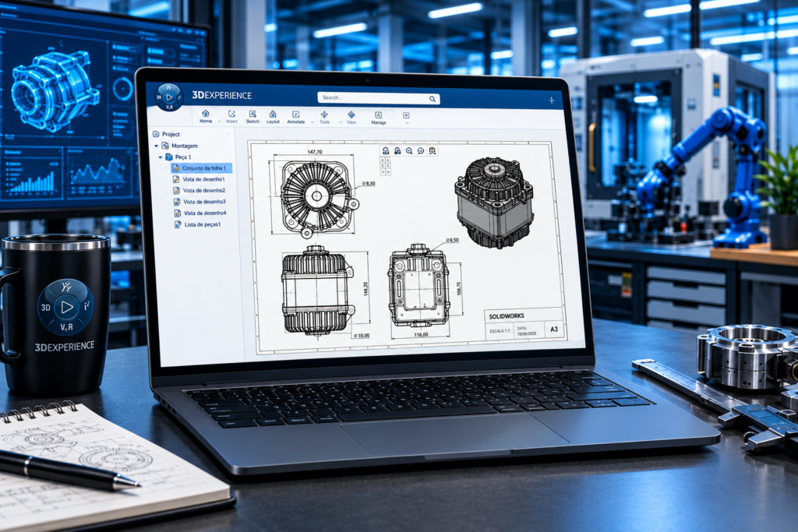Collapse the Montagem tree node

(x=156, y=146)
